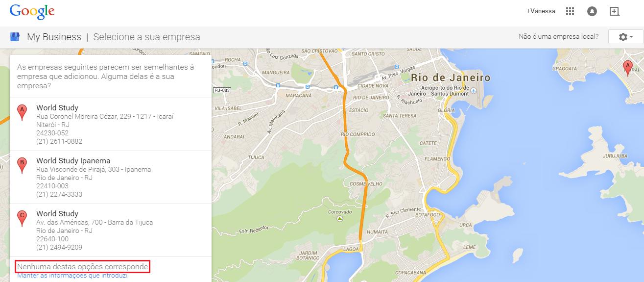Click red marker A in results list
644x282 pixels.
coord(22,112)
